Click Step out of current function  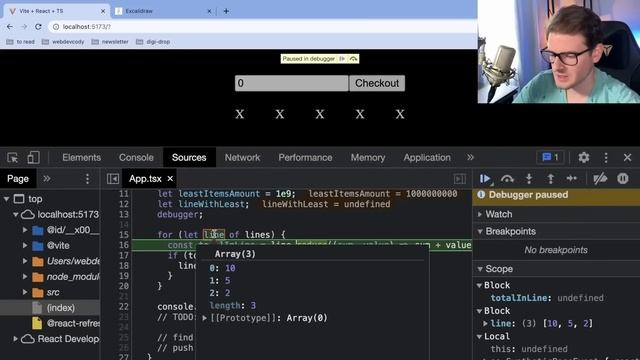551,179
